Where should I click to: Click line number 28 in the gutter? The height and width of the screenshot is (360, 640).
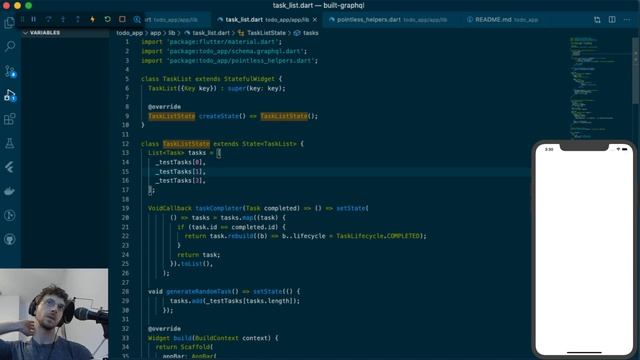125,291
